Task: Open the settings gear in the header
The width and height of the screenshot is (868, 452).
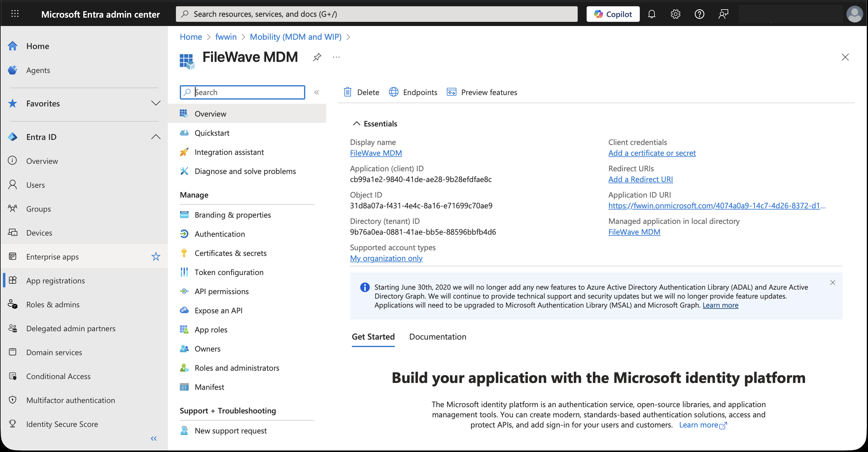Action: pyautogui.click(x=675, y=14)
